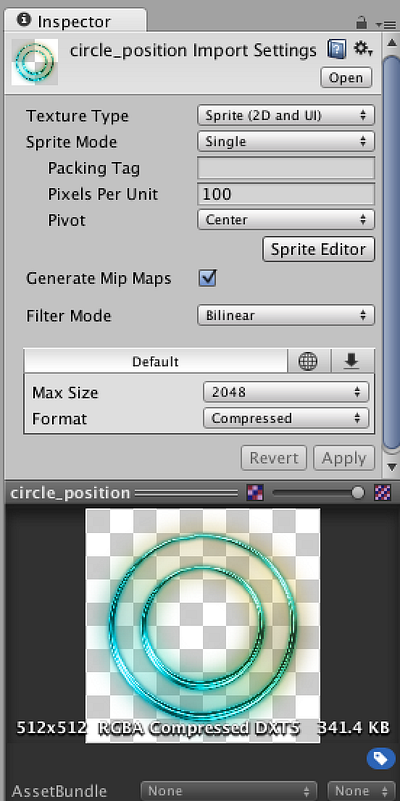Open the help book icon for Import Settings

tap(336, 50)
